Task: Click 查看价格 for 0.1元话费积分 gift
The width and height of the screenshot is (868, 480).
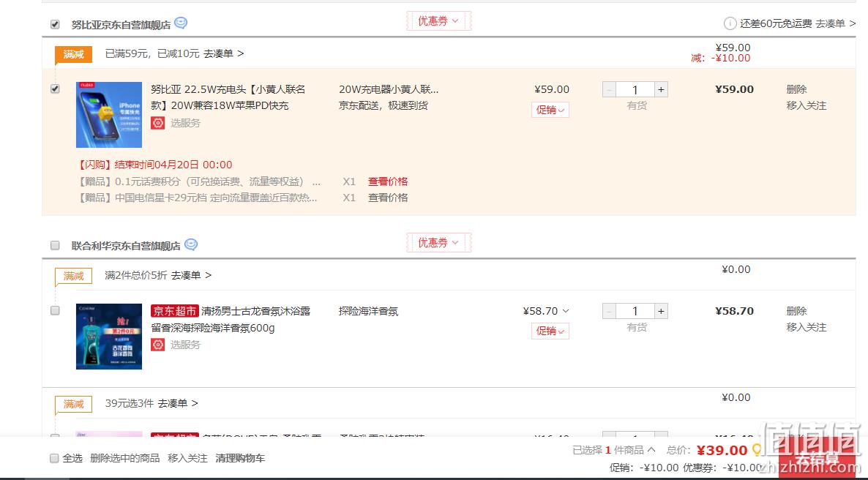Action: [388, 181]
